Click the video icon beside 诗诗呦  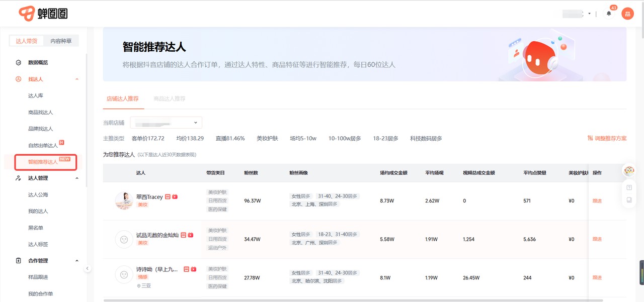(x=193, y=269)
